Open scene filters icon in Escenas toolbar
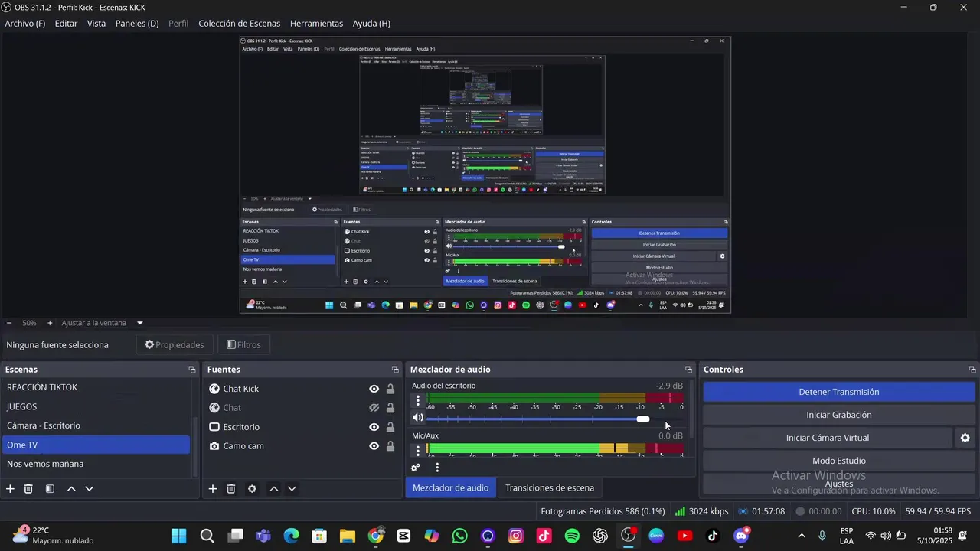980x551 pixels. 50,488
